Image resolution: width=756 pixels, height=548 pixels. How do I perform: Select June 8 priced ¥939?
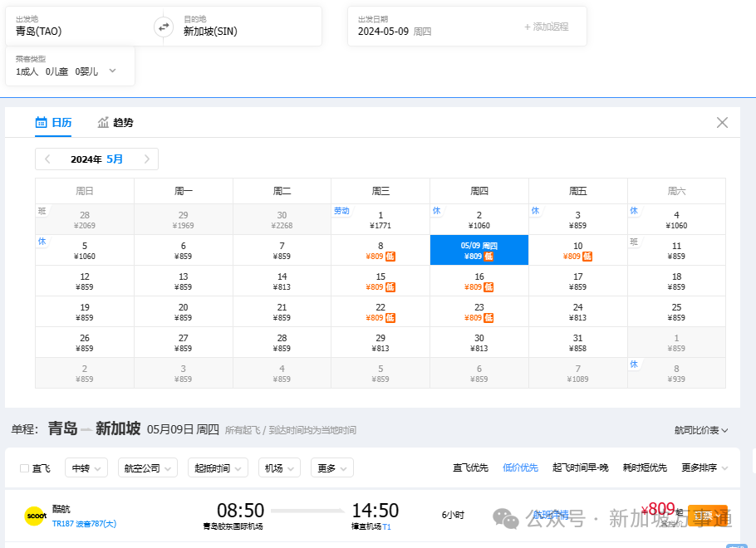676,374
